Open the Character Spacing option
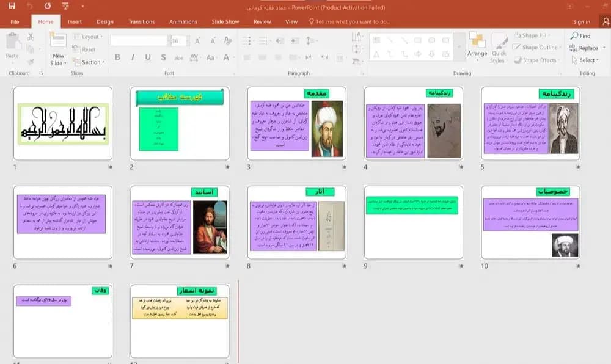The image size is (611, 364). (194, 57)
